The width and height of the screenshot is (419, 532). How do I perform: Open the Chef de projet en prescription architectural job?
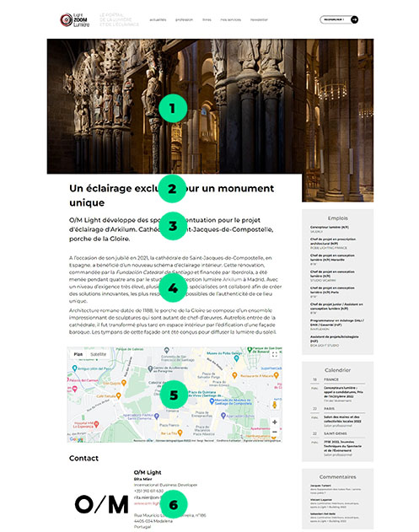(x=333, y=241)
